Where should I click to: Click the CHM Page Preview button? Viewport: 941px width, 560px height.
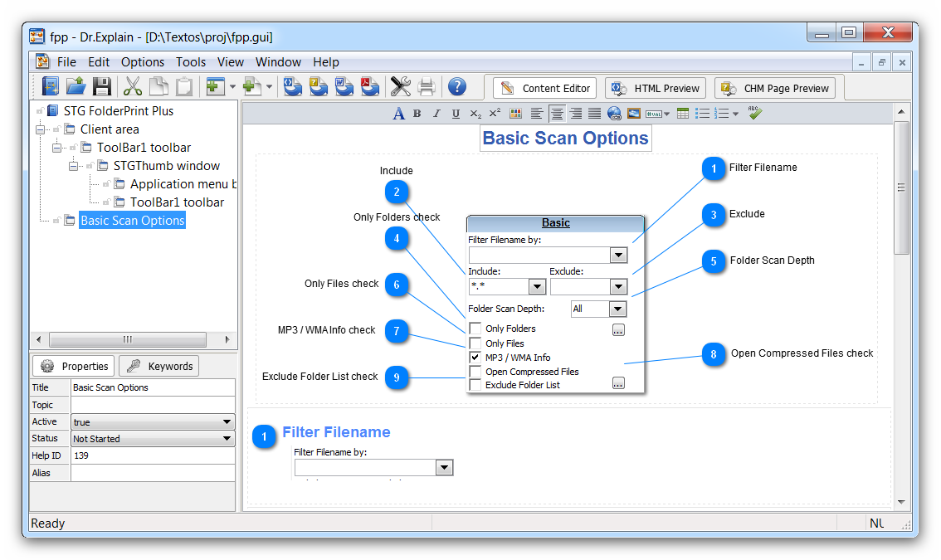[775, 88]
